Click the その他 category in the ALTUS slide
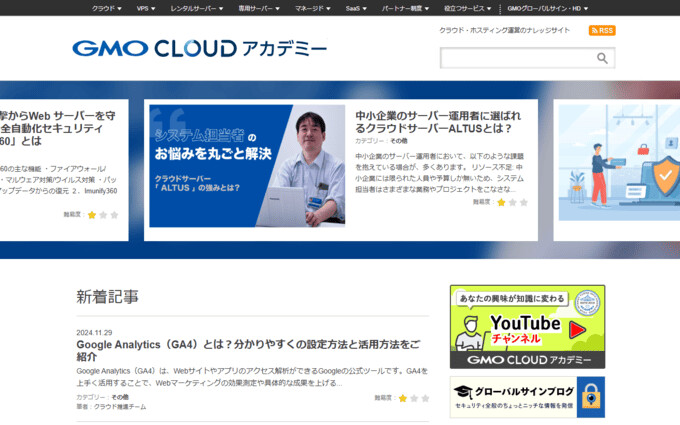 click(x=398, y=141)
